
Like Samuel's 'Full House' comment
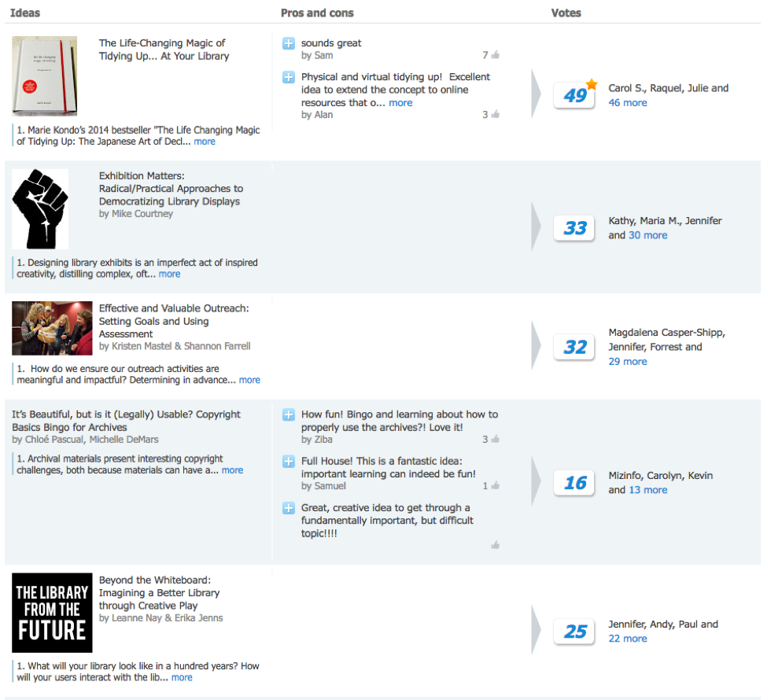[495, 486]
